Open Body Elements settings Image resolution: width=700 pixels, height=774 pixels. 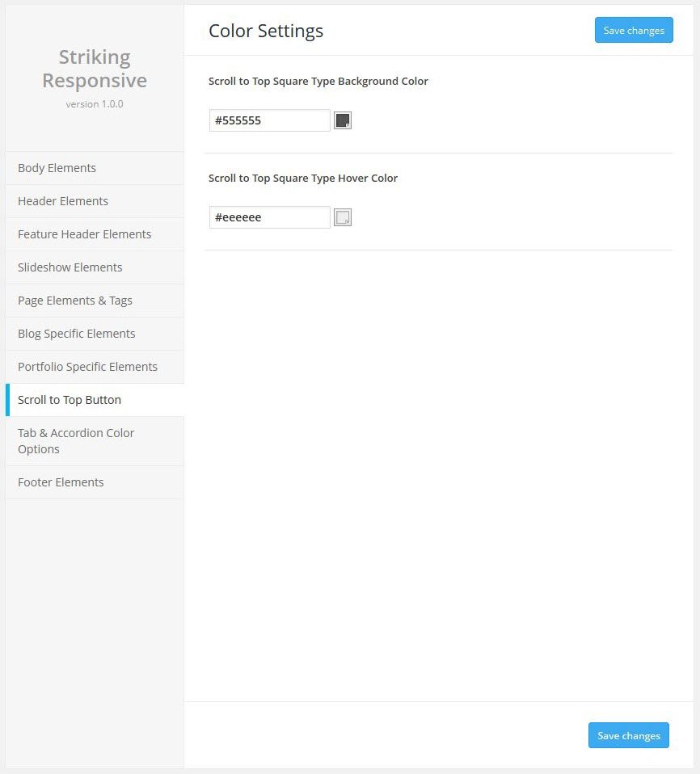point(57,168)
